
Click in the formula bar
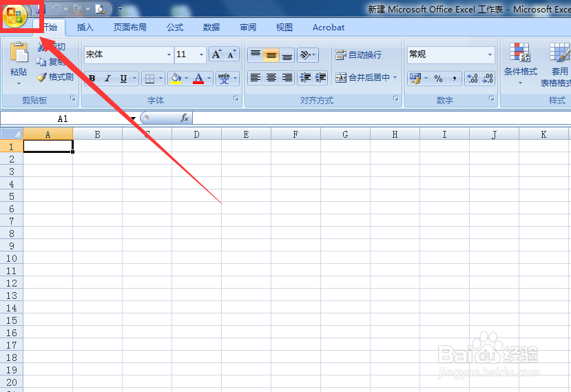(x=382, y=118)
